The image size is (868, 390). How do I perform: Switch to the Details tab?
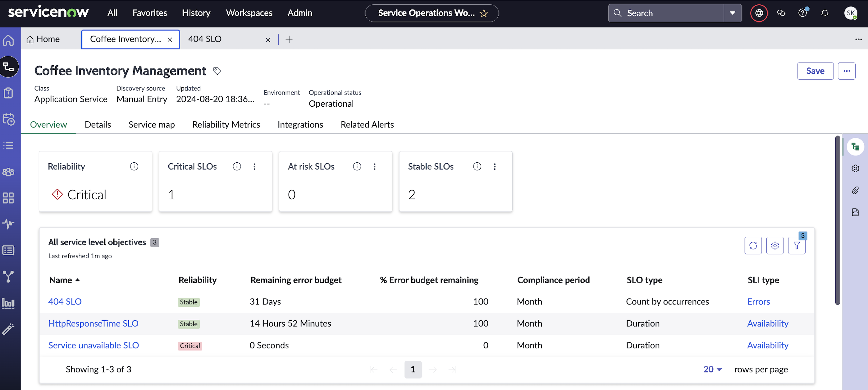[98, 124]
